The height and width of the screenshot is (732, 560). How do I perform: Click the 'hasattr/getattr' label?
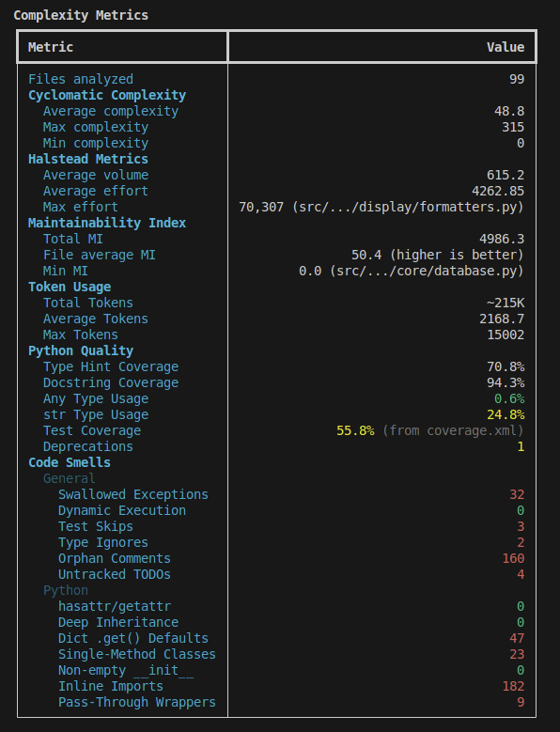pos(115,606)
